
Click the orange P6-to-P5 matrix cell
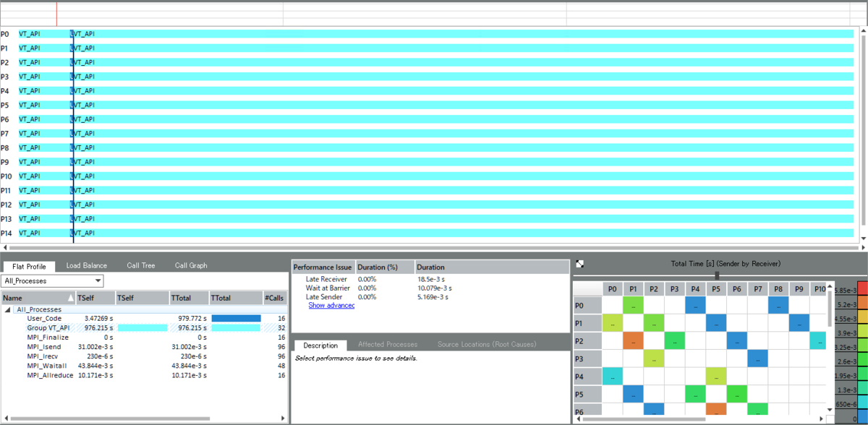716,410
